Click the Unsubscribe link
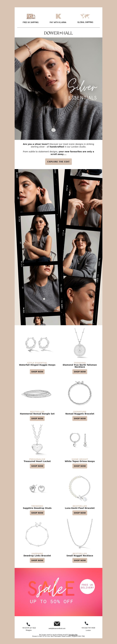117x644 pixels. pyautogui.click(x=73, y=635)
